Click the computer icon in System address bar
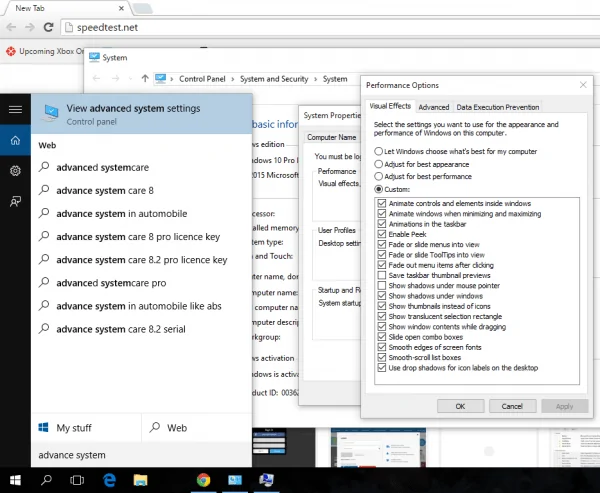Viewport: 600px width, 493px height. 160,78
